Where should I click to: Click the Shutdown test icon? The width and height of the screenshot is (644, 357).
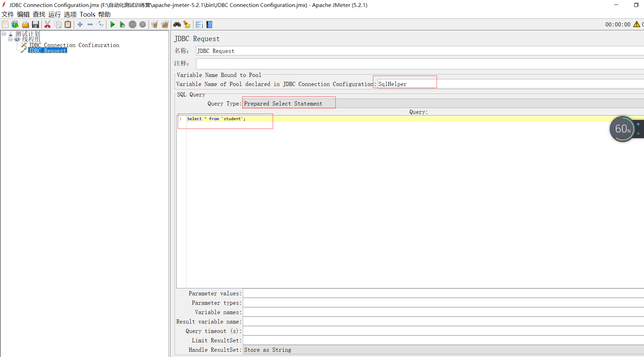[x=143, y=24]
